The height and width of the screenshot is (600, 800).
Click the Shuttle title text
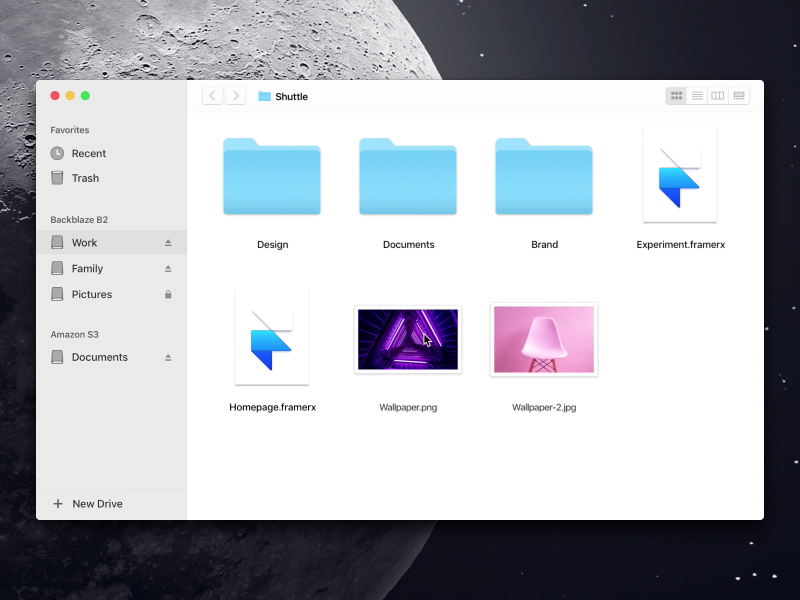click(x=291, y=96)
